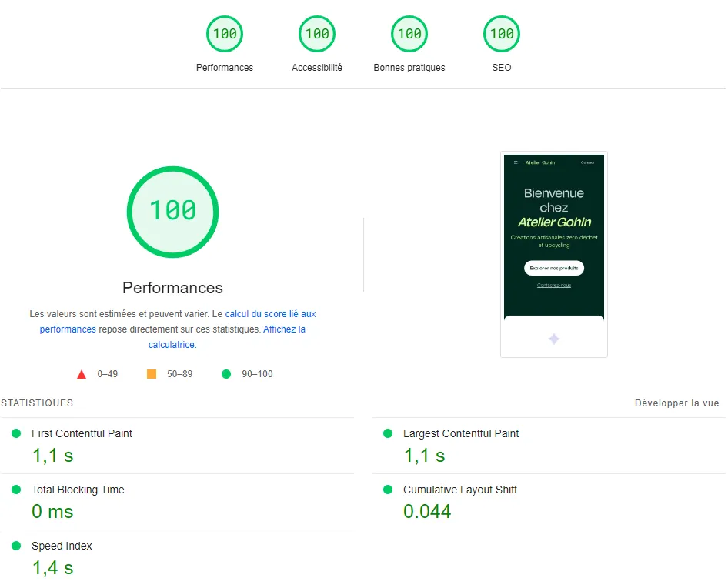Viewport: 728px width, 585px height.
Task: Expand the view with Développer la vue
Action: 676,403
